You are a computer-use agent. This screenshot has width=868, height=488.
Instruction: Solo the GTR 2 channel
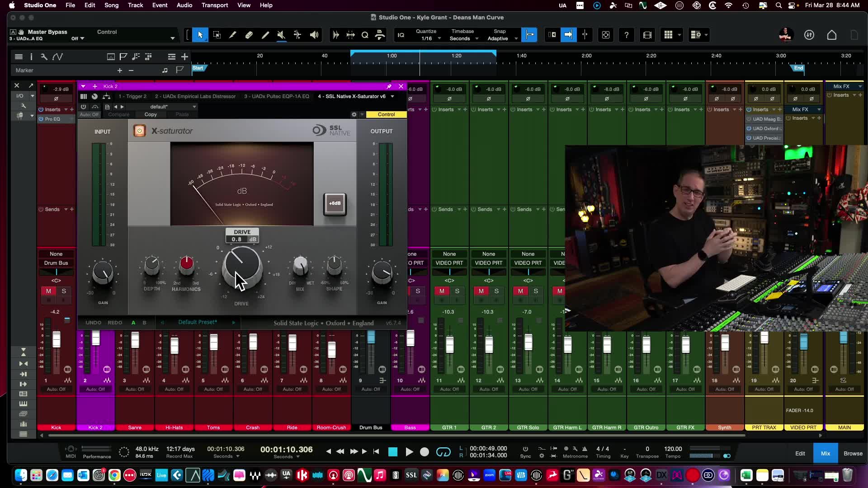496,291
